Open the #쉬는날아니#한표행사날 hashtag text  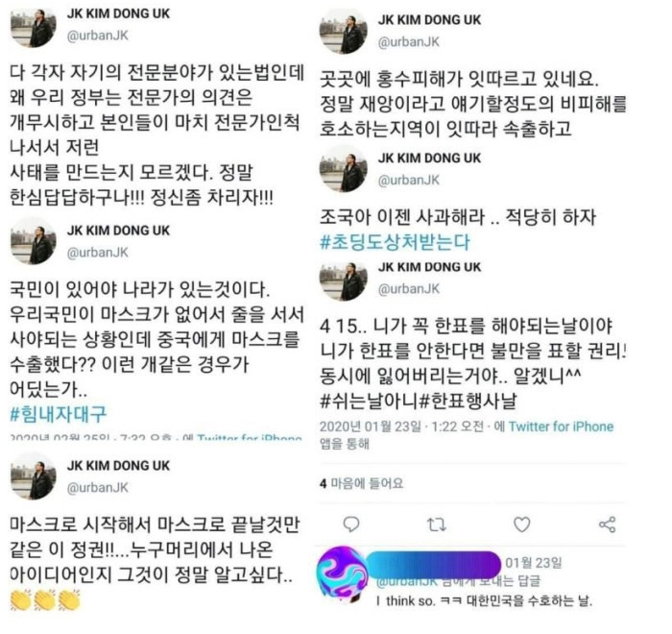[418, 402]
